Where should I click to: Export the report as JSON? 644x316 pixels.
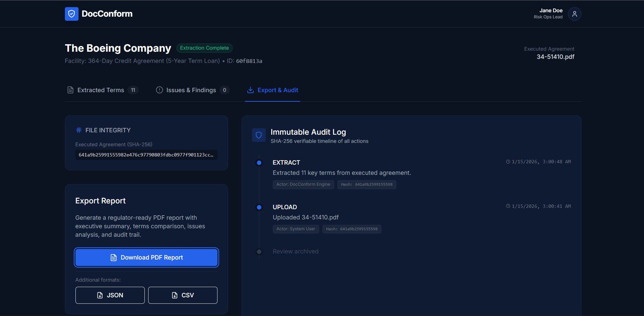[x=110, y=295]
